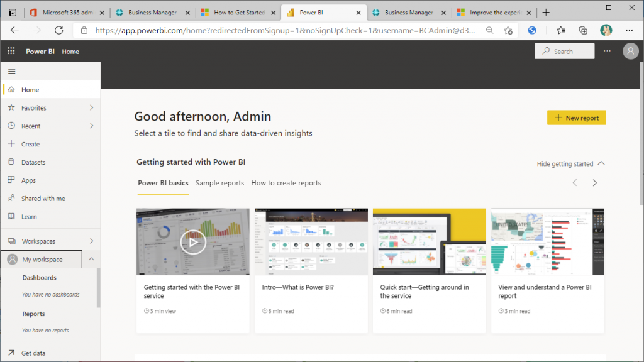Expand the Favorites flyout chevron
Screen dimensions: 644x362
tap(92, 107)
